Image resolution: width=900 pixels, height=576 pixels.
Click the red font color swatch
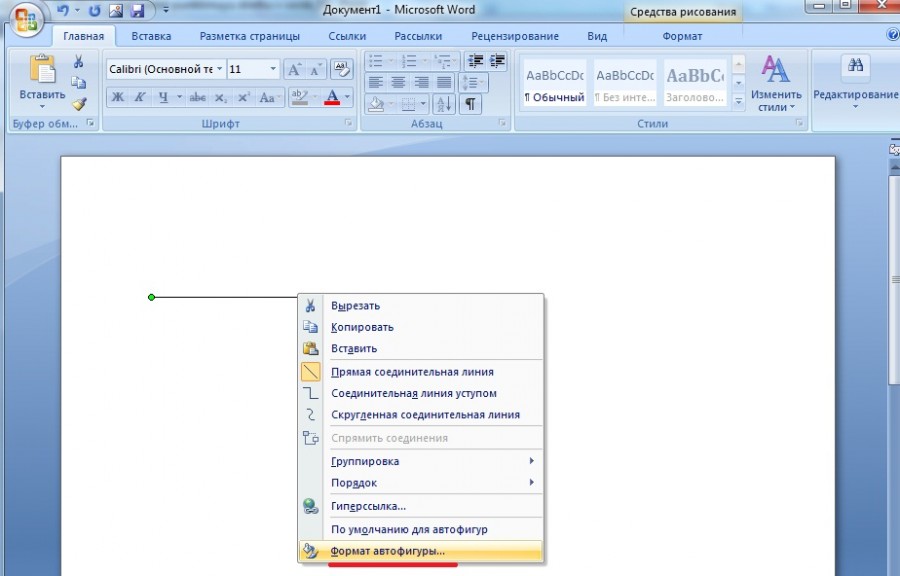(x=332, y=97)
